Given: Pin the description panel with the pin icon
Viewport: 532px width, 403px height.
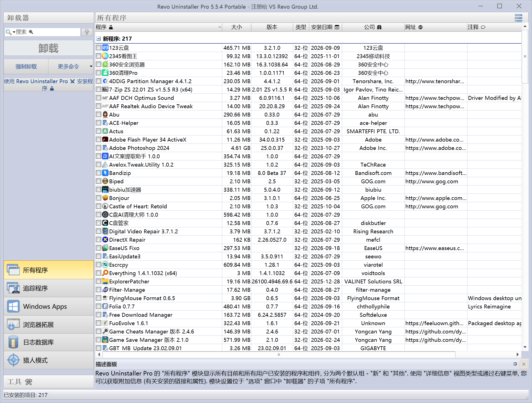Looking at the screenshot, I should [x=515, y=364].
